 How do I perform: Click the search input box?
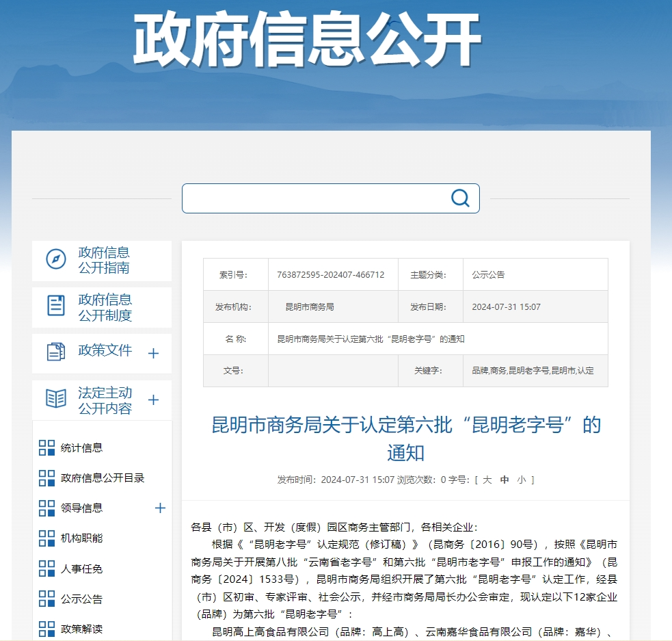330,198
